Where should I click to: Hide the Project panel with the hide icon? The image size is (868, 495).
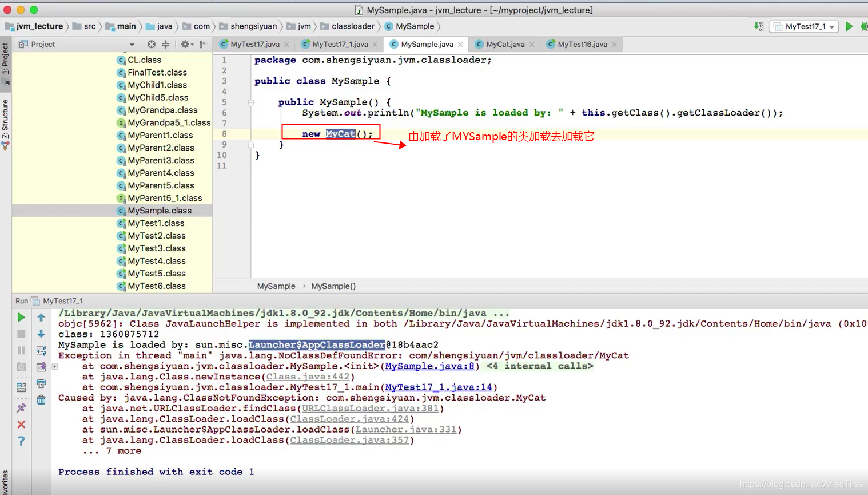tap(204, 44)
